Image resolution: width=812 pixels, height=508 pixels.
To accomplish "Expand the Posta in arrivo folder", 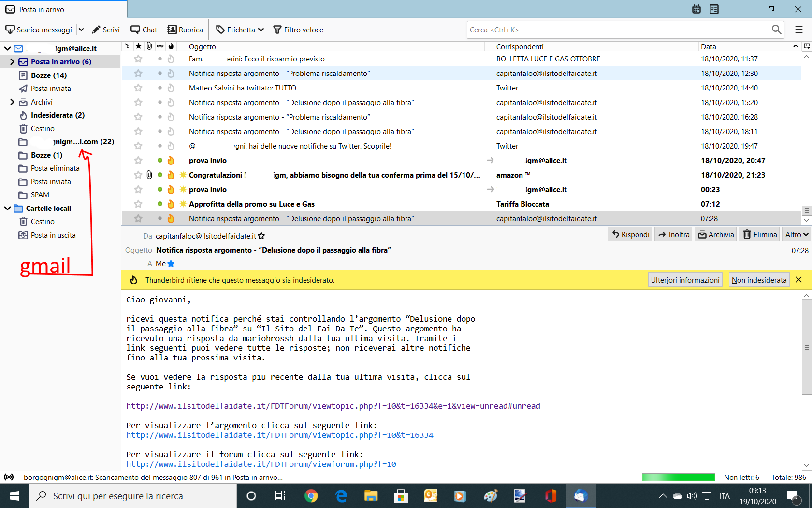I will 12,61.
